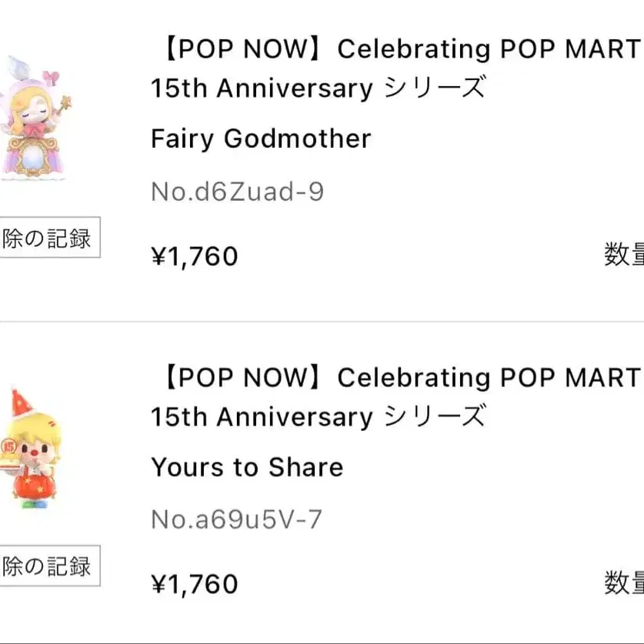
Task: Click item number No.d6Zuad-9
Action: coord(237,192)
